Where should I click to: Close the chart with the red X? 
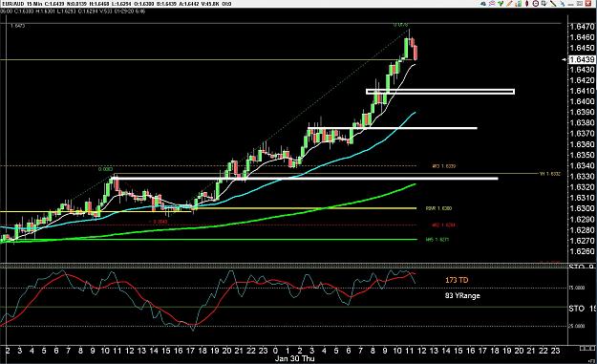[x=588, y=4]
